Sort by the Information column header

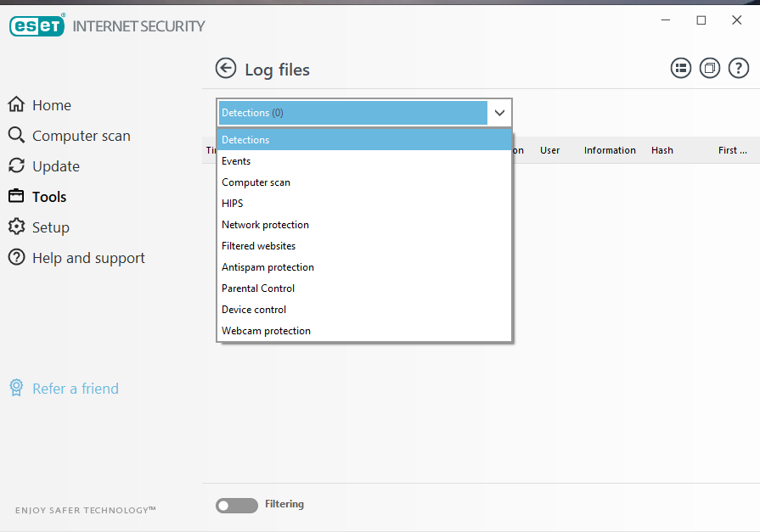(610, 150)
